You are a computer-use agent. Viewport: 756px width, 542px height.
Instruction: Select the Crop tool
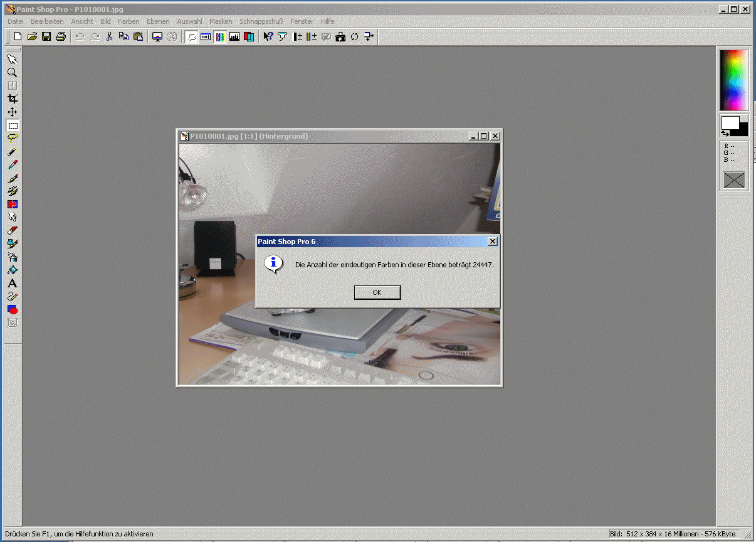pos(12,99)
